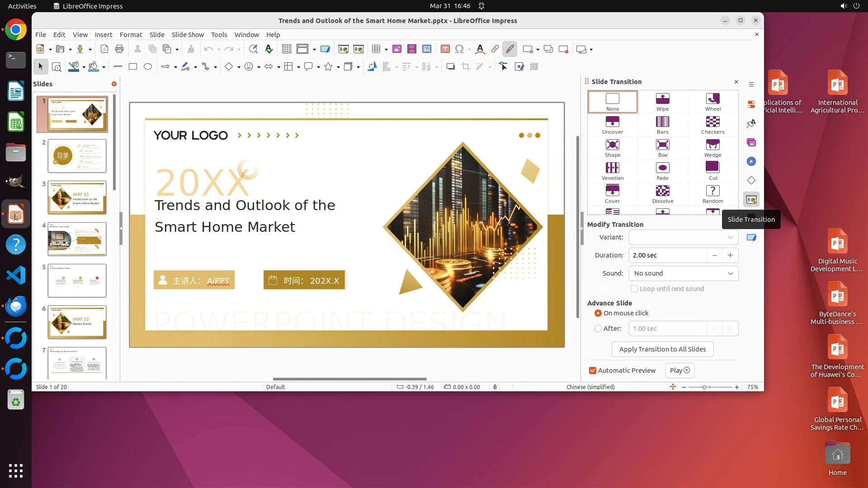Select the After advance slide option

pos(598,328)
